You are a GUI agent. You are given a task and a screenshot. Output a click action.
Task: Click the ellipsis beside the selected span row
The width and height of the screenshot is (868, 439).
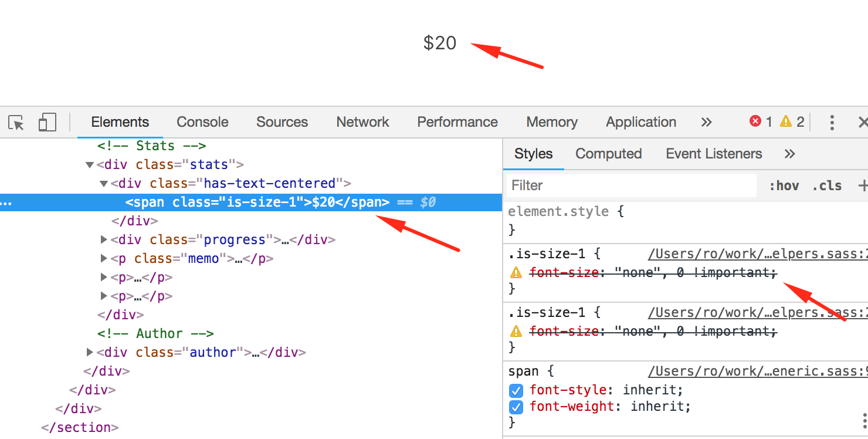click(7, 204)
